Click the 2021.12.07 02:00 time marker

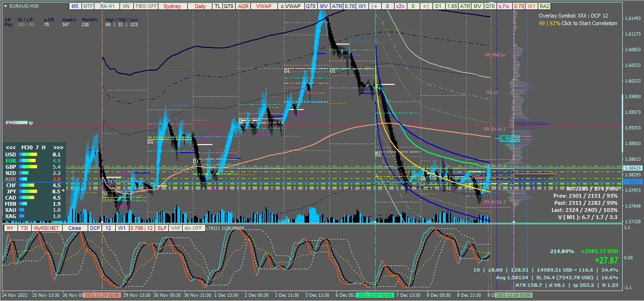coord(375,295)
